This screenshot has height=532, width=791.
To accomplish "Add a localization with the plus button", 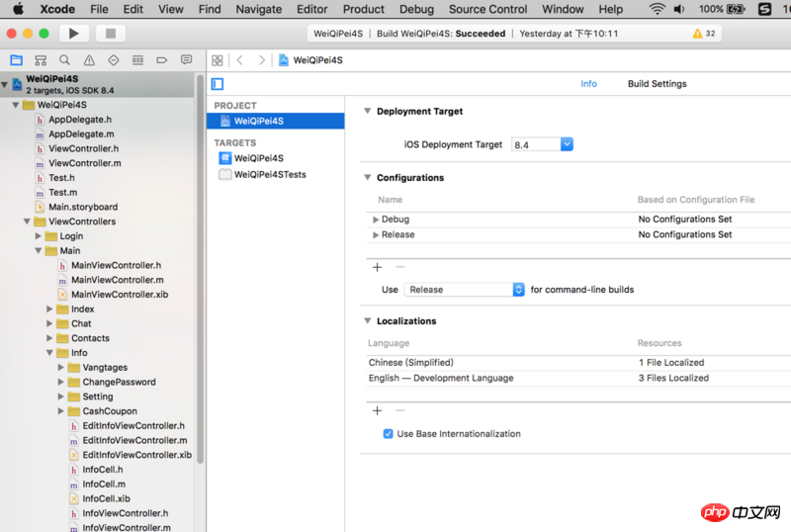I will click(x=377, y=410).
